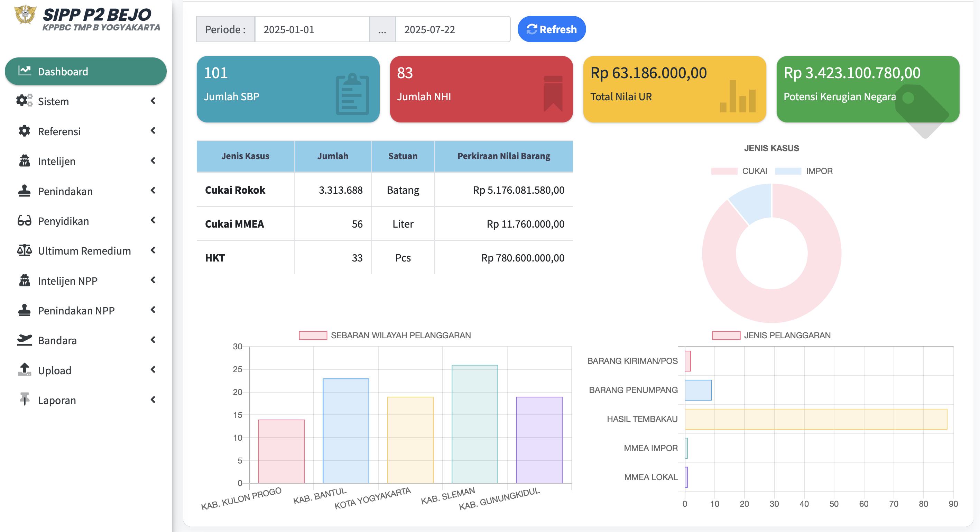The height and width of the screenshot is (532, 980).
Task: Expand the Intelijen NPP chevron
Action: click(153, 281)
